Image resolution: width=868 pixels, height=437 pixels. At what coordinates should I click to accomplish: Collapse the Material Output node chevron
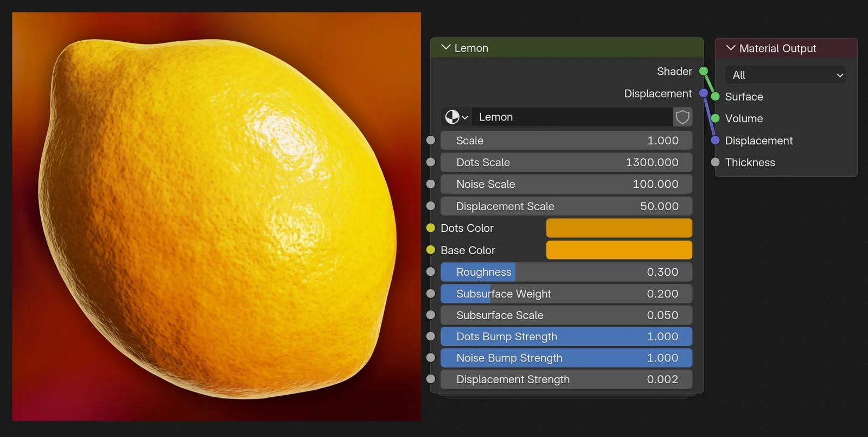tap(731, 48)
